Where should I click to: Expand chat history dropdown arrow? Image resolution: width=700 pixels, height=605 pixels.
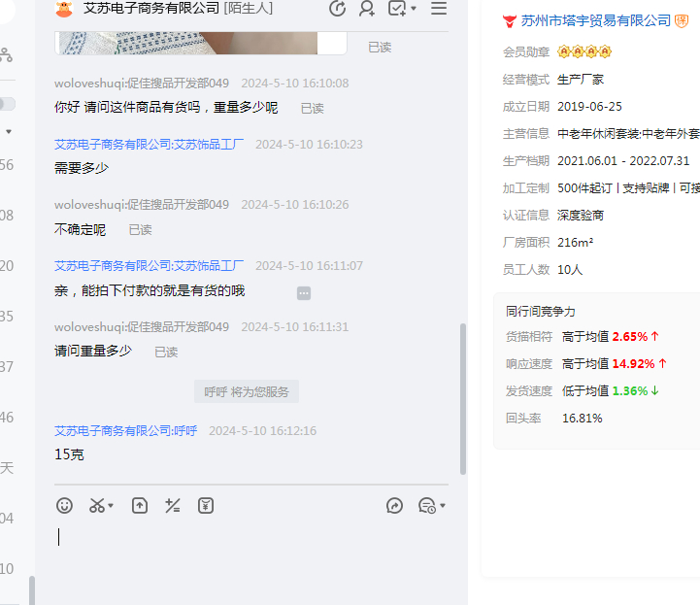[x=443, y=505]
